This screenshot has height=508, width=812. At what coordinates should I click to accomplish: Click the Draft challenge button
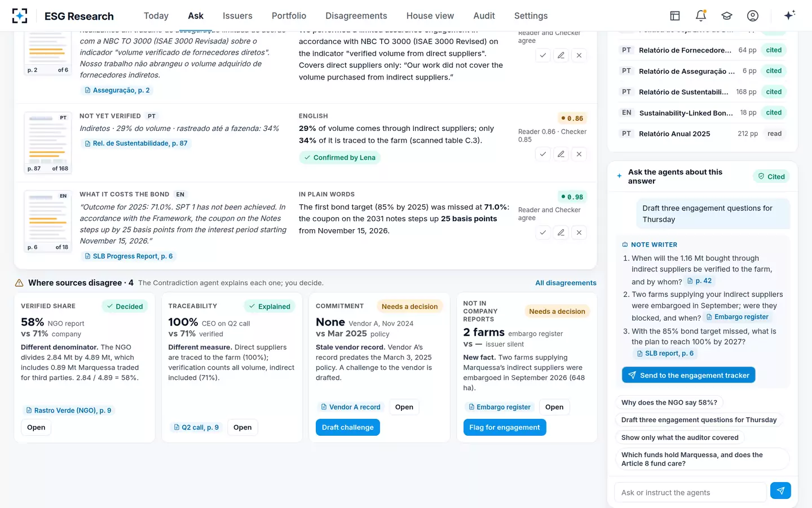348,427
